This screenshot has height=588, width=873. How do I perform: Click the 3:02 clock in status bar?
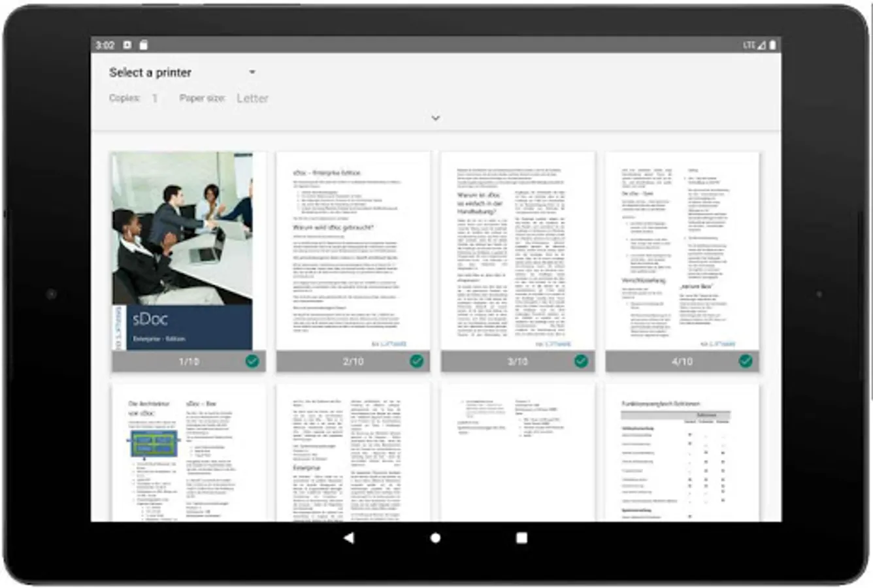[105, 45]
